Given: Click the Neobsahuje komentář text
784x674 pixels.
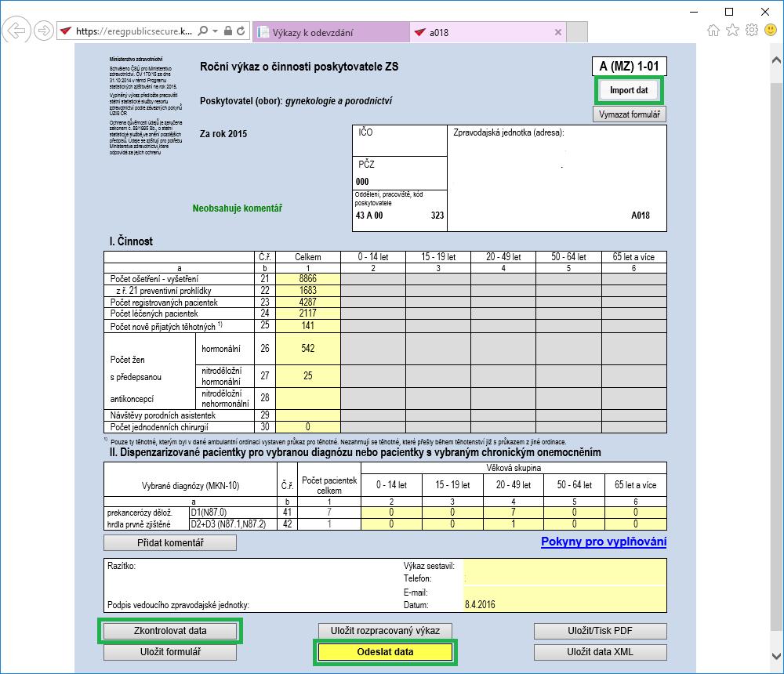Looking at the screenshot, I should tap(238, 208).
